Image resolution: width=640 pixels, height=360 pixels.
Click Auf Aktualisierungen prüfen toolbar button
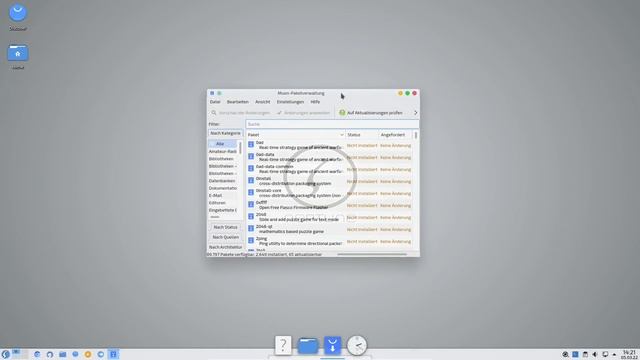click(371, 113)
